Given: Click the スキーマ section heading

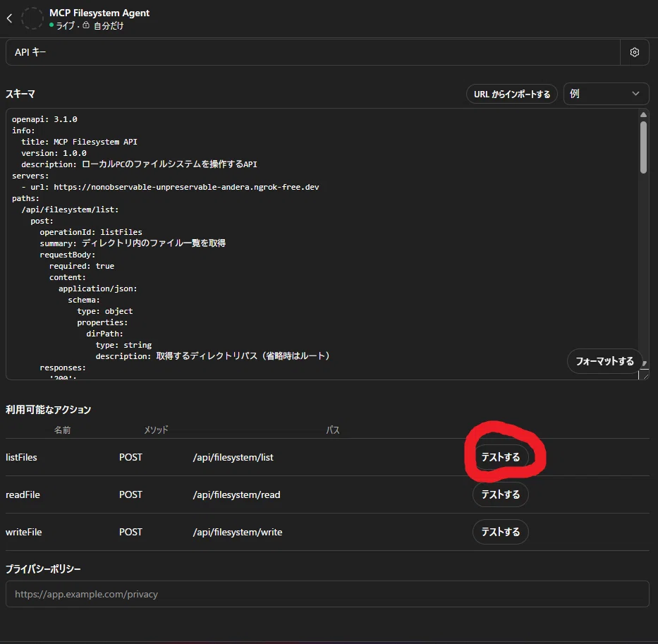Looking at the screenshot, I should point(20,94).
